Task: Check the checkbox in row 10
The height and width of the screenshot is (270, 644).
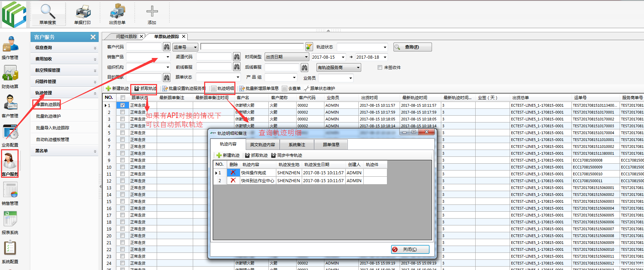Action: 122,167
